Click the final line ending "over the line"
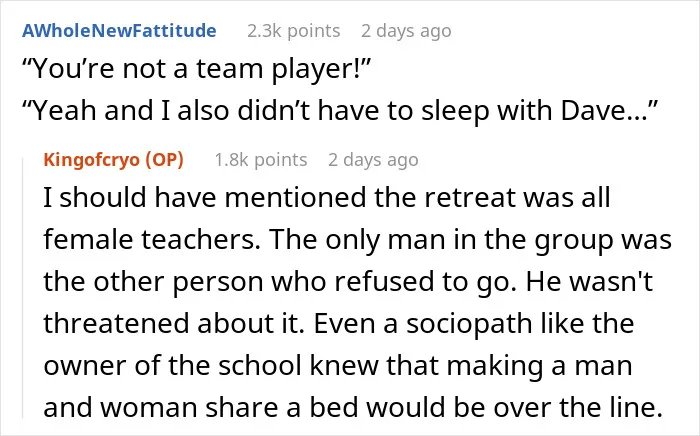 pyautogui.click(x=353, y=407)
